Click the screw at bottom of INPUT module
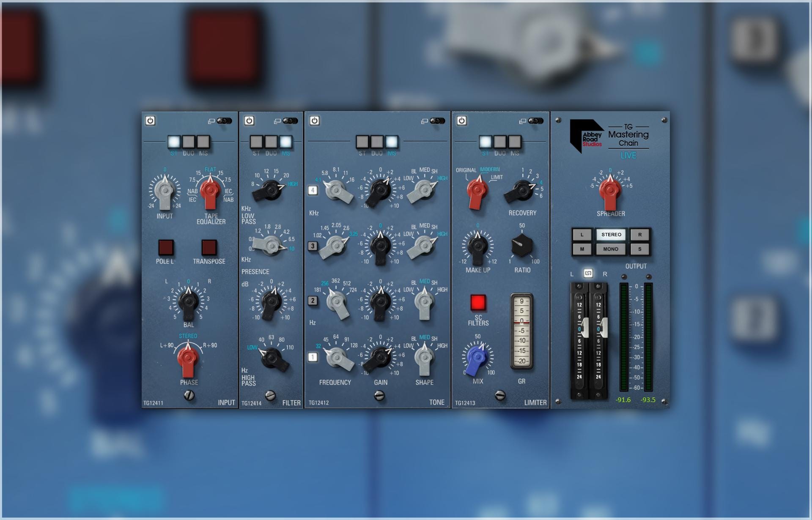The width and height of the screenshot is (812, 520). coord(189,395)
